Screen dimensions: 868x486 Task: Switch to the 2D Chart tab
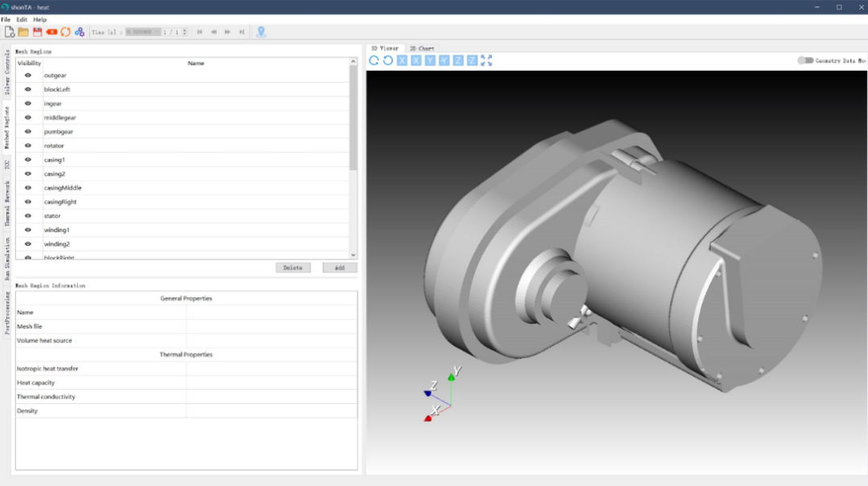tap(421, 48)
